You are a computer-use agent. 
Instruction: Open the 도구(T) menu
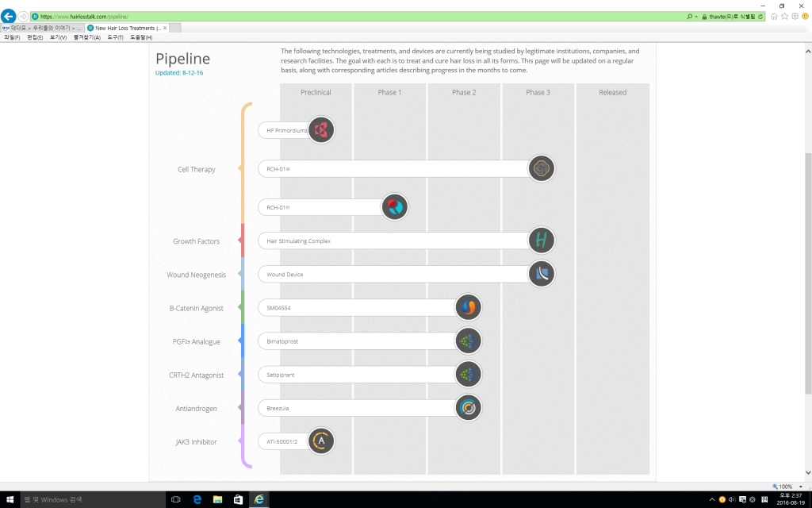tap(115, 37)
